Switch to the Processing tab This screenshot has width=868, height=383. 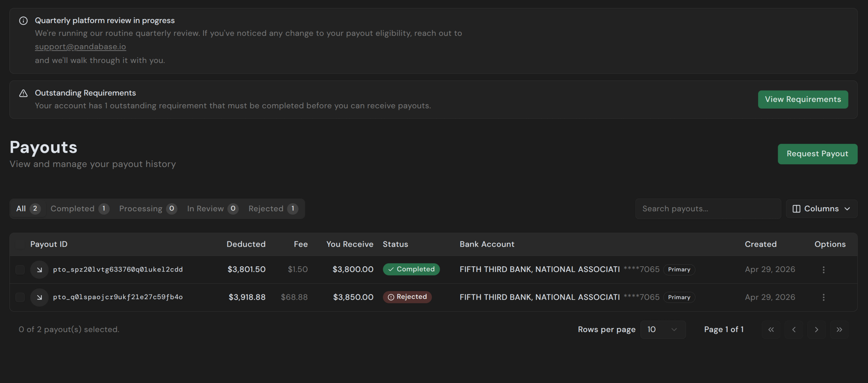pos(148,209)
